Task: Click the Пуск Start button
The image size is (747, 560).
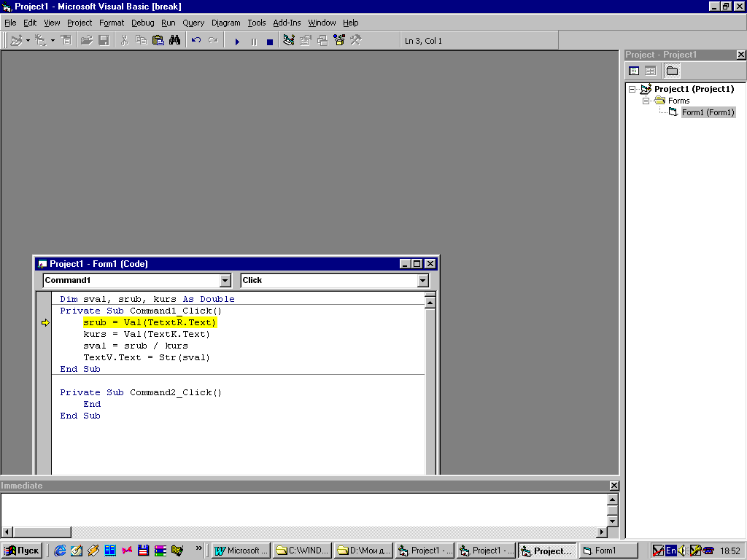Action: (x=22, y=551)
